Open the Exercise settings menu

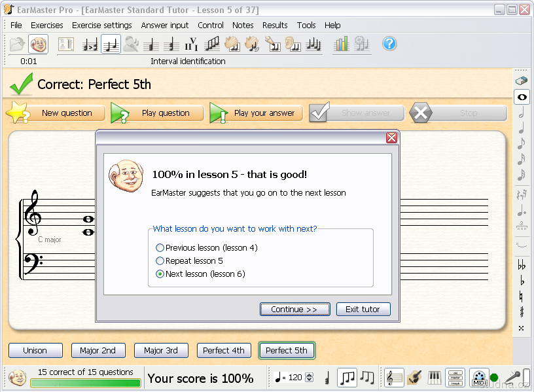(x=101, y=26)
